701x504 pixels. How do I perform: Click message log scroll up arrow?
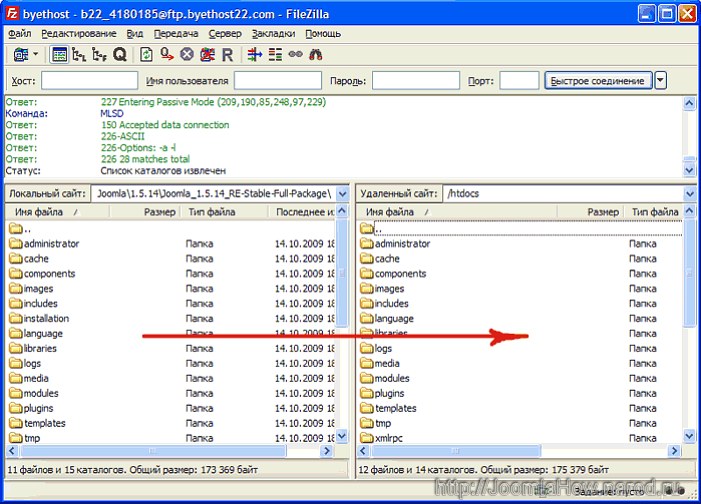(689, 104)
